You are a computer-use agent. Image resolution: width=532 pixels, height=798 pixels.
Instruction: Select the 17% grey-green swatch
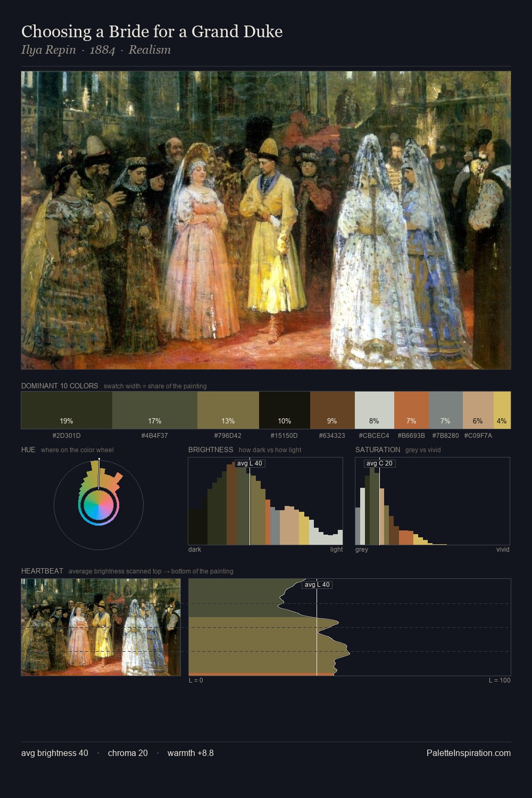coord(155,410)
